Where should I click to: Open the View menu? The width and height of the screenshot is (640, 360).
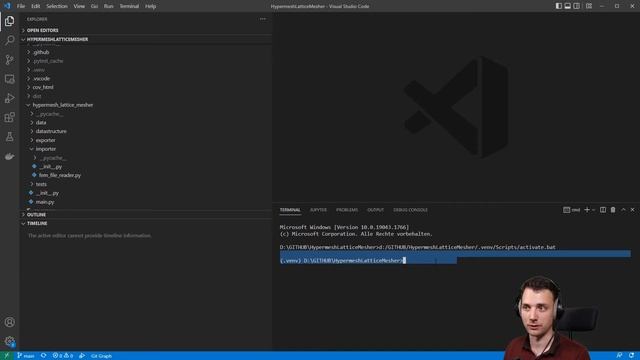[79, 6]
